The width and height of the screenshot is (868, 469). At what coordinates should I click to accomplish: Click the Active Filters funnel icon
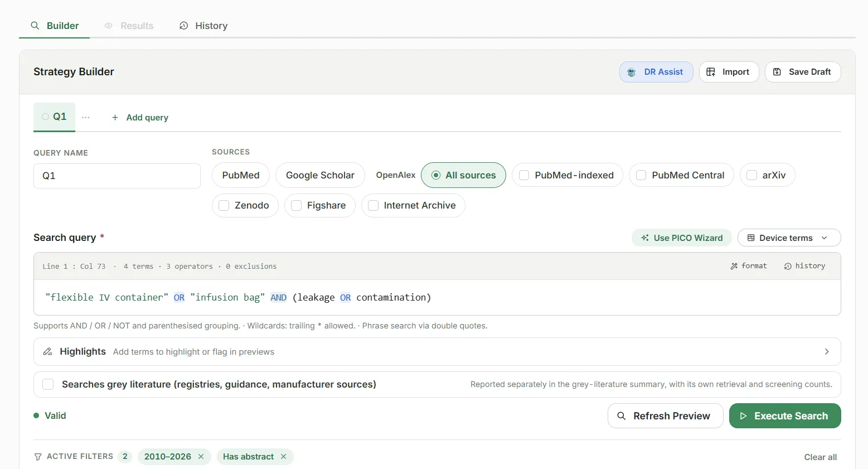38,457
